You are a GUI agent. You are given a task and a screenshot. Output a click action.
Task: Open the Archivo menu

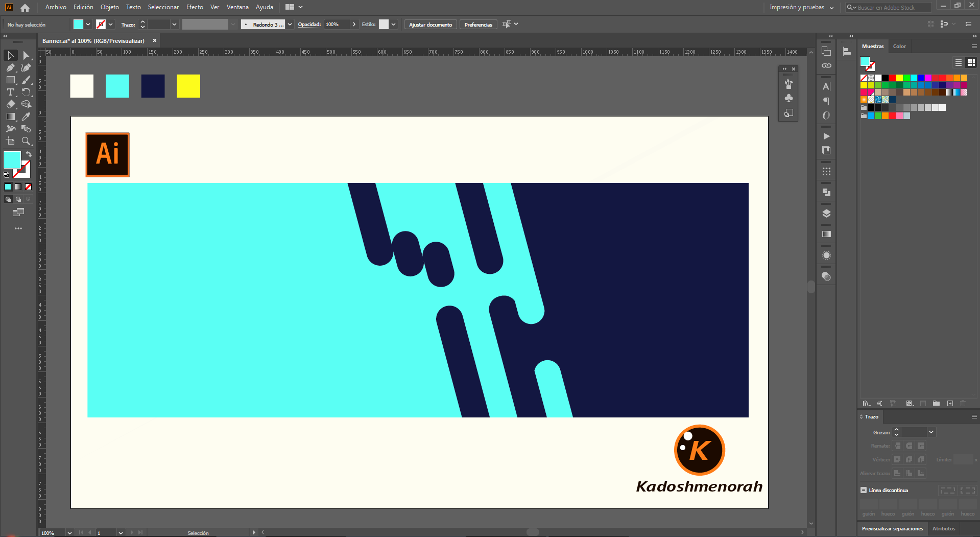pos(56,7)
